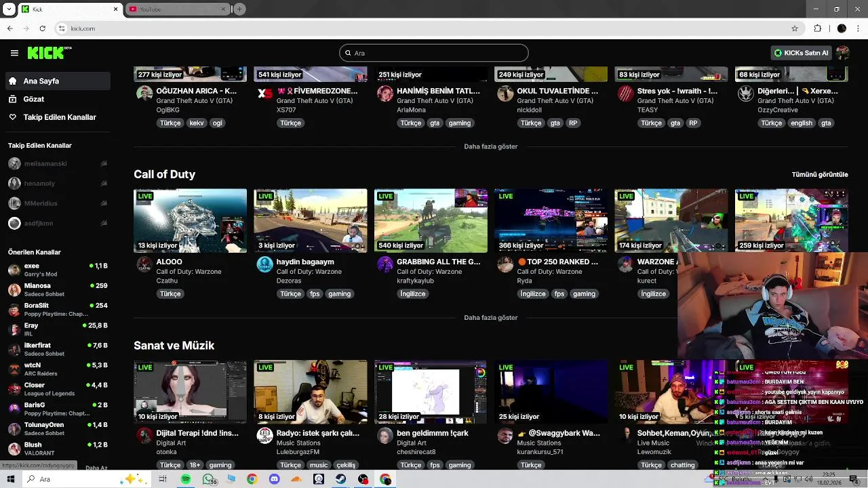Viewport: 868px width, 488px height.
Task: Open the Radyo: istek şarkı stream thumbnail
Action: click(x=311, y=392)
